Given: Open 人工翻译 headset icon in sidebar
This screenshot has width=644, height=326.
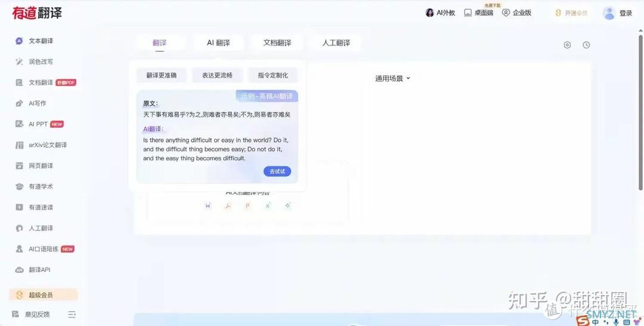Looking at the screenshot, I should 19,228.
